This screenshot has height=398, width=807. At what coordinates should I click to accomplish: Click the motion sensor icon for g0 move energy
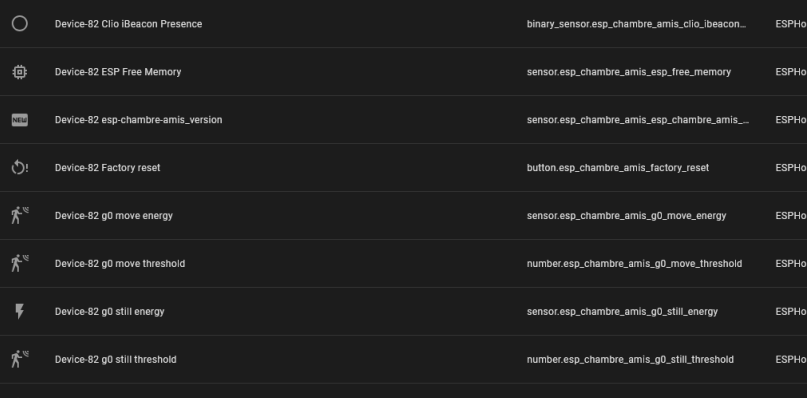[x=20, y=216]
